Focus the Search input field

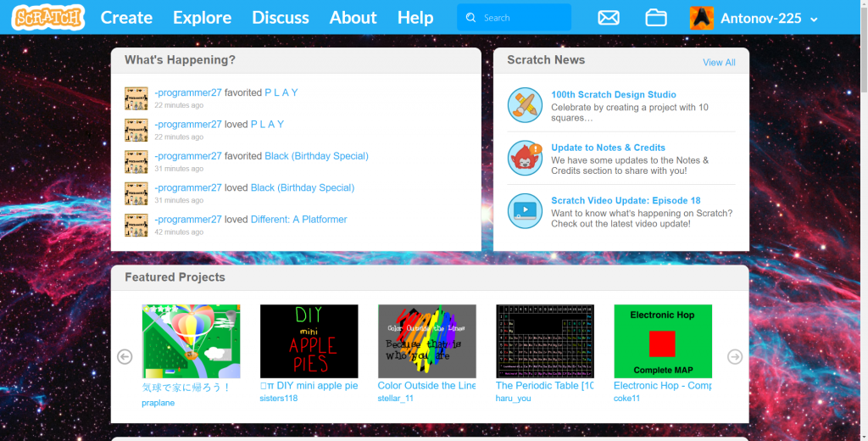tap(514, 18)
